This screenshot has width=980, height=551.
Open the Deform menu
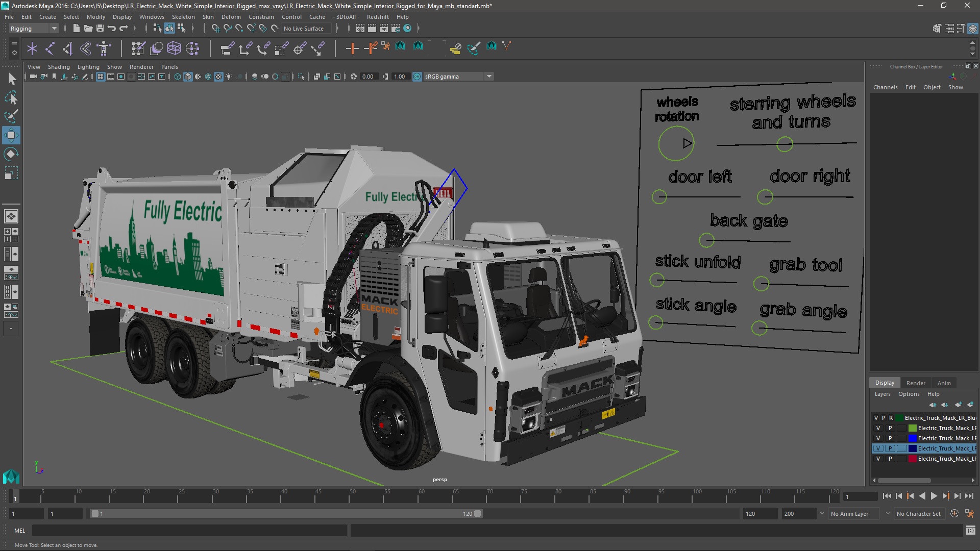[x=231, y=17]
